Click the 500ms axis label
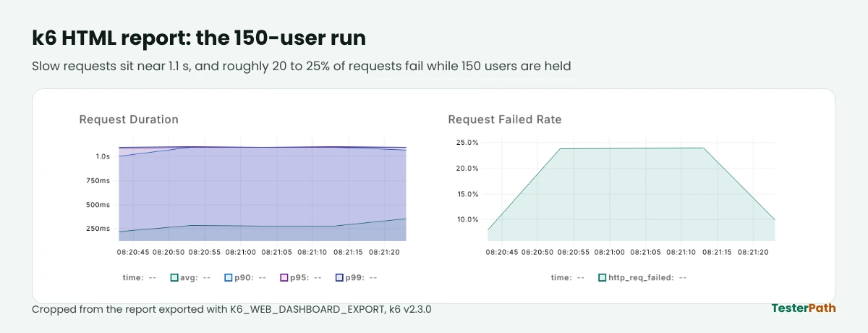The height and width of the screenshot is (333, 868). pyautogui.click(x=98, y=205)
